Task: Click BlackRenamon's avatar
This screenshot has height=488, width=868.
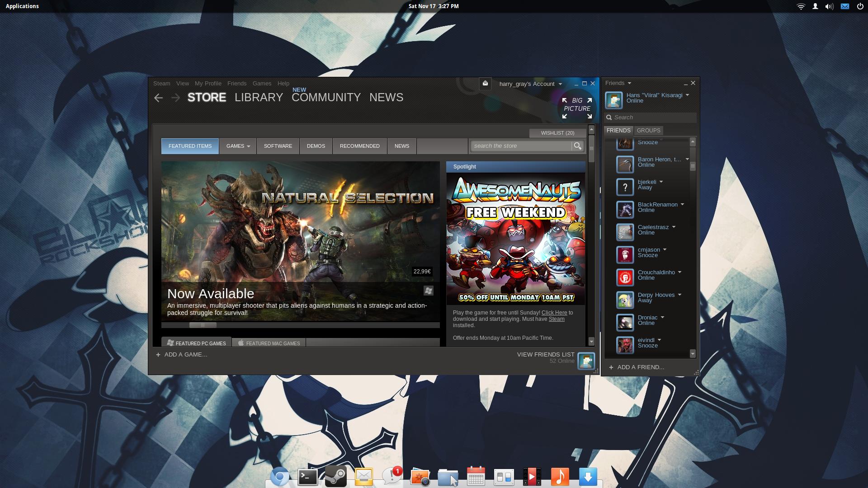Action: pyautogui.click(x=625, y=209)
